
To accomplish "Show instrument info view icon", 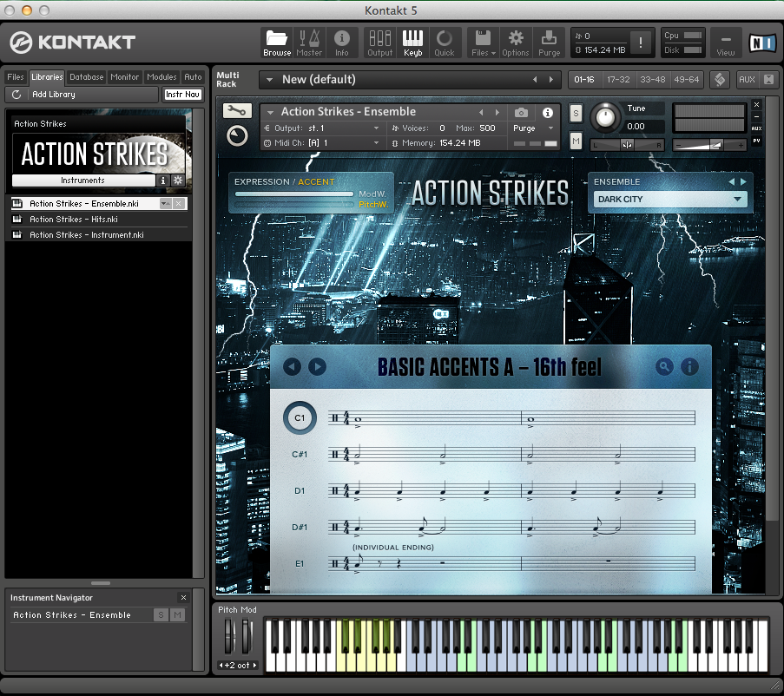I will 548,113.
